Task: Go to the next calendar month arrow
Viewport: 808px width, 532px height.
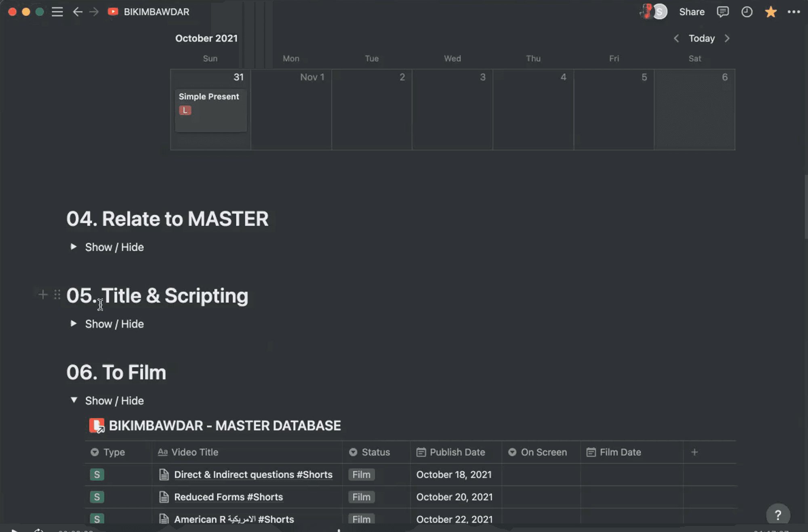Action: click(727, 38)
